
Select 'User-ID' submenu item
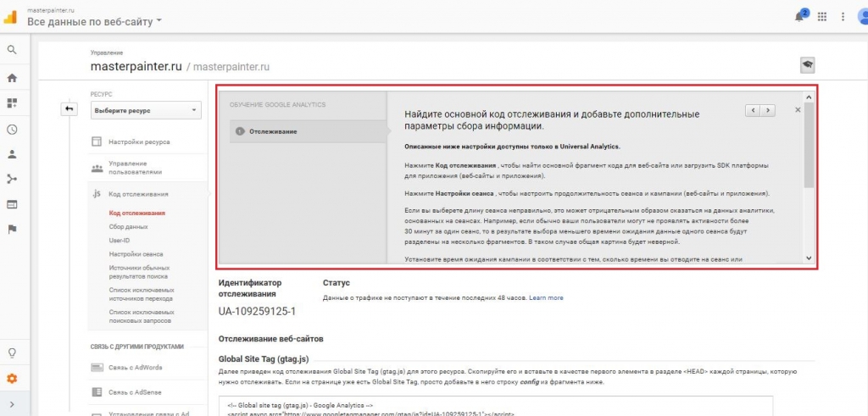[120, 241]
